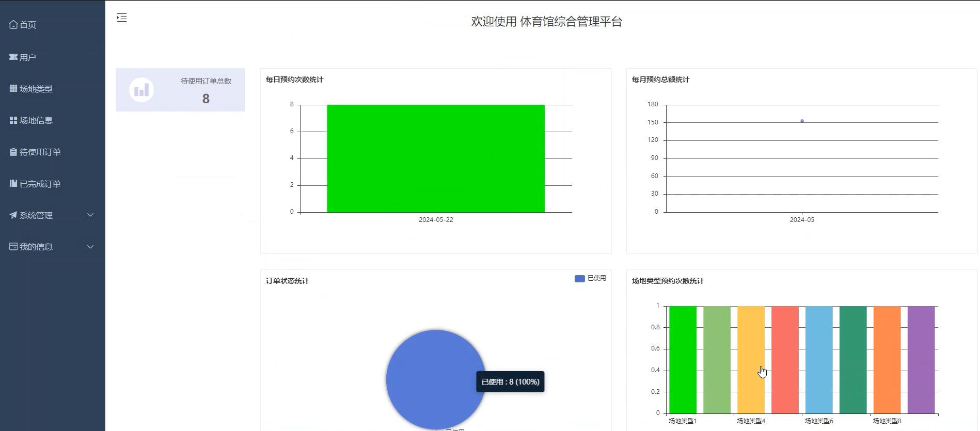Click the 场地类型1 axis label
Viewport: 980px width, 431px height.
click(683, 421)
